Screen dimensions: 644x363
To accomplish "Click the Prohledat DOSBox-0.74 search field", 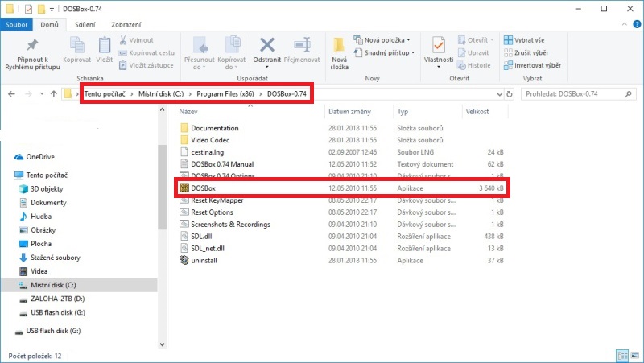I will pyautogui.click(x=578, y=94).
